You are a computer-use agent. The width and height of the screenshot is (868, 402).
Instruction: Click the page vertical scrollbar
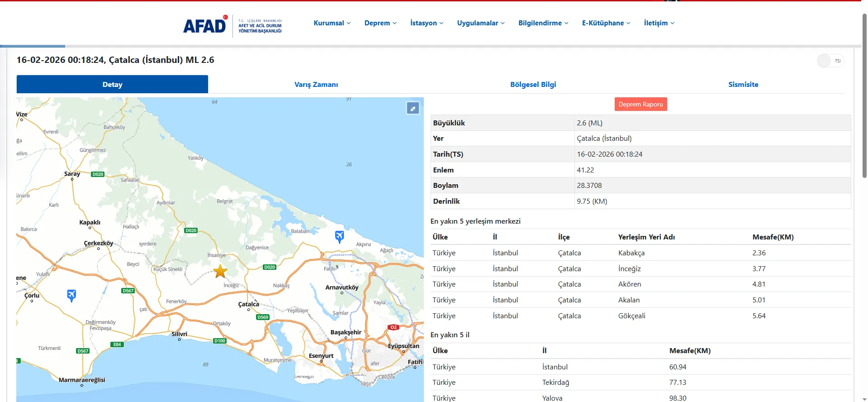(x=864, y=95)
